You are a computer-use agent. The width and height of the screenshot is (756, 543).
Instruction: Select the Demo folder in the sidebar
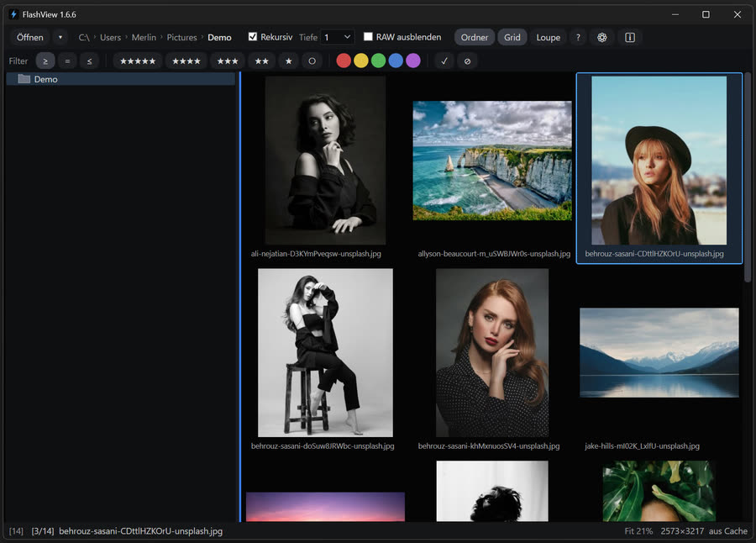coord(47,79)
